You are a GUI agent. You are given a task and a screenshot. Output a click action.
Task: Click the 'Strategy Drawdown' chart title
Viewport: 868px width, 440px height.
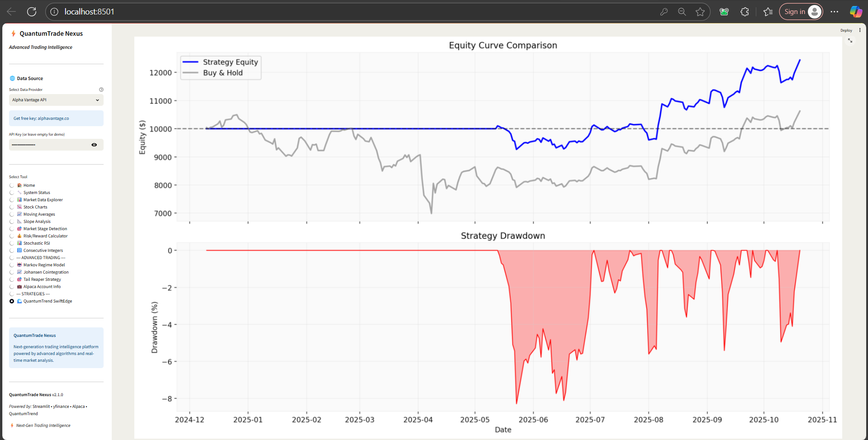pyautogui.click(x=503, y=236)
